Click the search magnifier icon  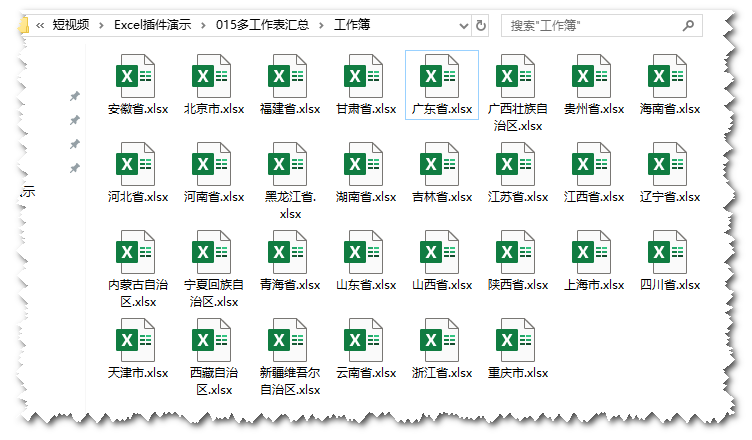pos(688,25)
